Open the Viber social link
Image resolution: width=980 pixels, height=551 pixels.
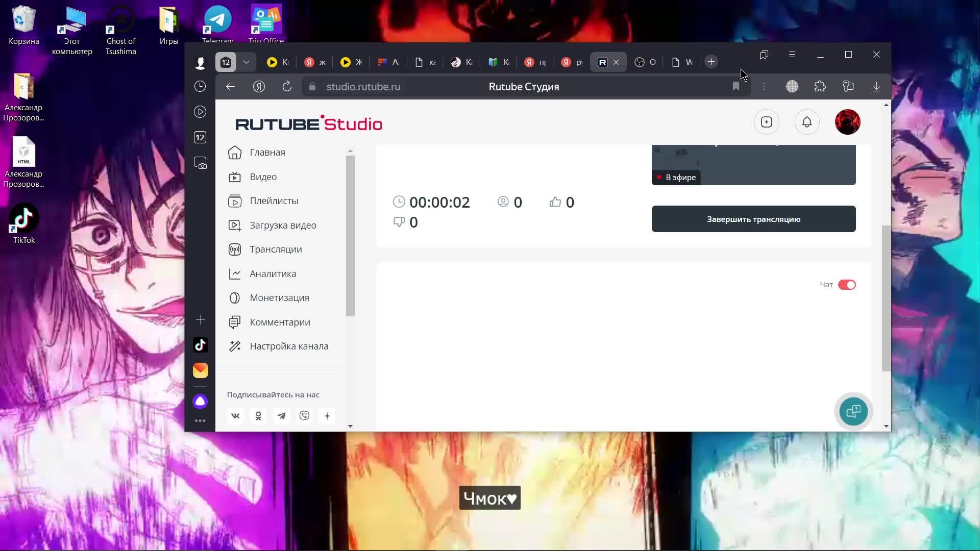pos(304,416)
